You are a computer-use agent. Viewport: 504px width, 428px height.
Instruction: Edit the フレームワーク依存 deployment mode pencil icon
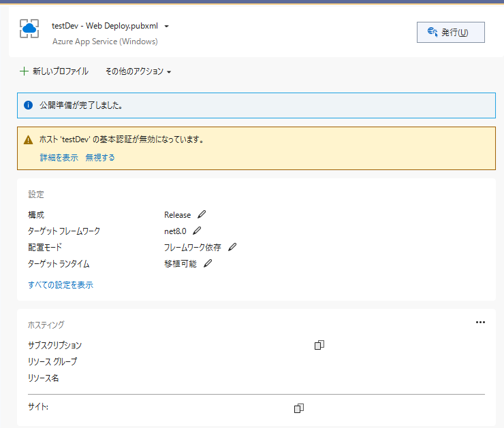[x=232, y=247]
